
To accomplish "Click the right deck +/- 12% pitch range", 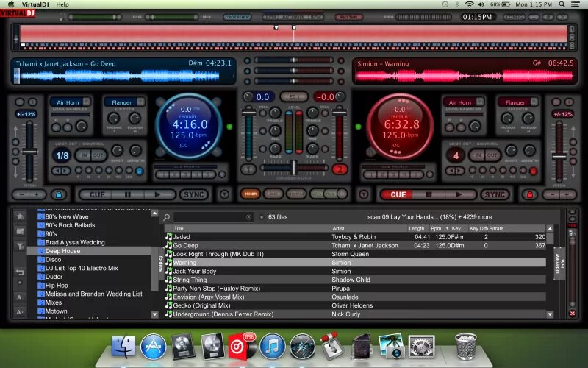I will [x=563, y=114].
